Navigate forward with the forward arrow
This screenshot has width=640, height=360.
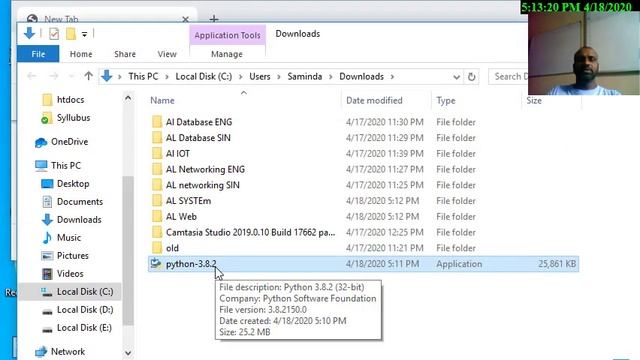pos(53,76)
